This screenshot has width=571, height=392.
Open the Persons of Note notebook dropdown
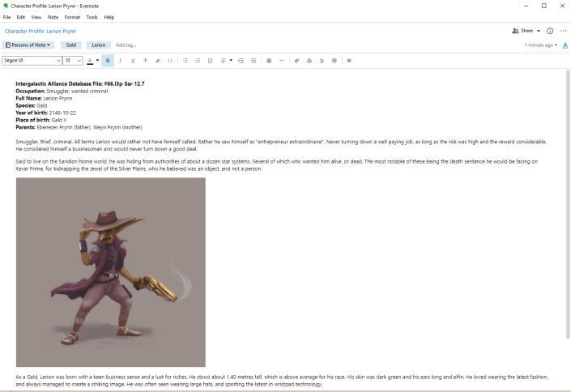(x=28, y=45)
